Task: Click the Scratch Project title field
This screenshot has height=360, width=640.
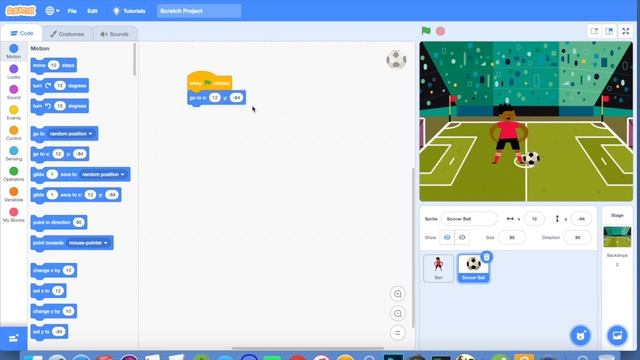Action: point(199,11)
